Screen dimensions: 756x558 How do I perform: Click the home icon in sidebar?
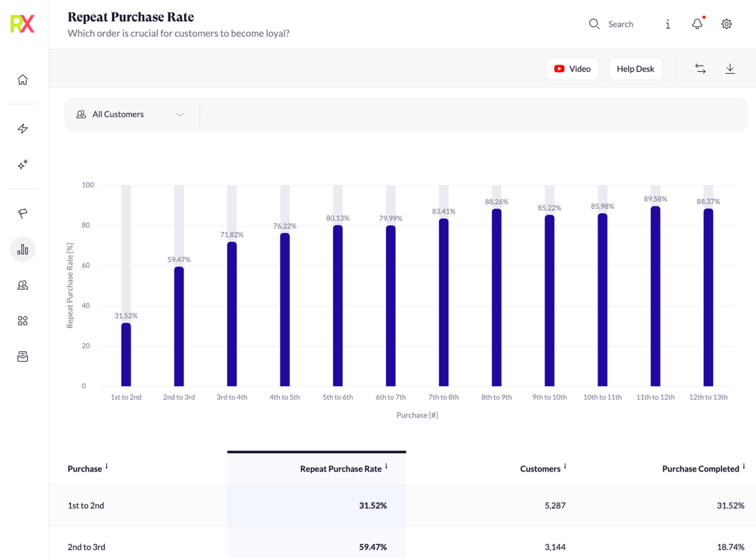point(23,80)
